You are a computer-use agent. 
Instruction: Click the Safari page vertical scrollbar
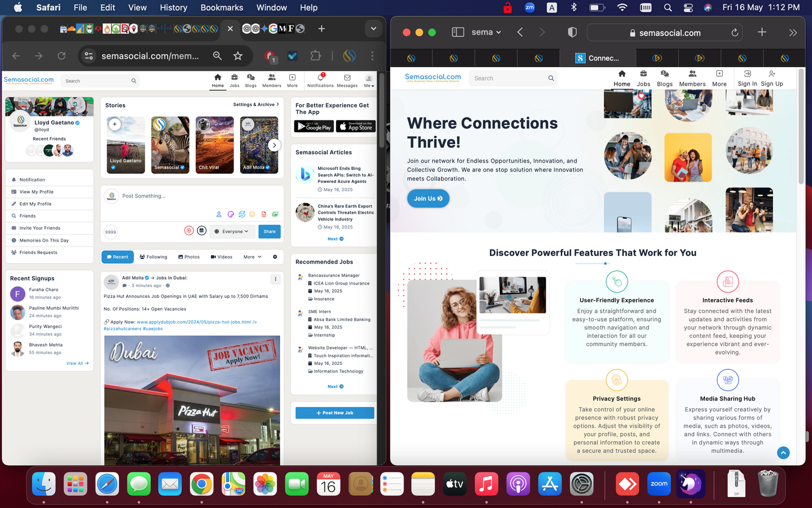(x=801, y=127)
